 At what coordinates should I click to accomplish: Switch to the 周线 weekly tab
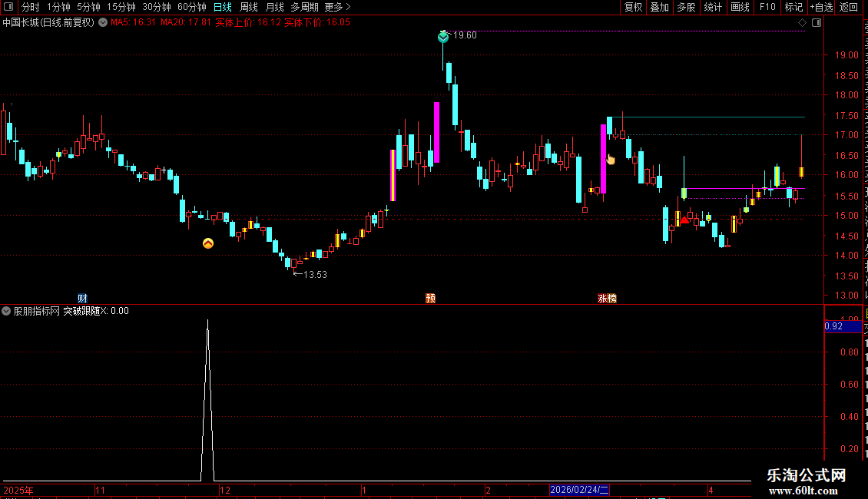249,7
